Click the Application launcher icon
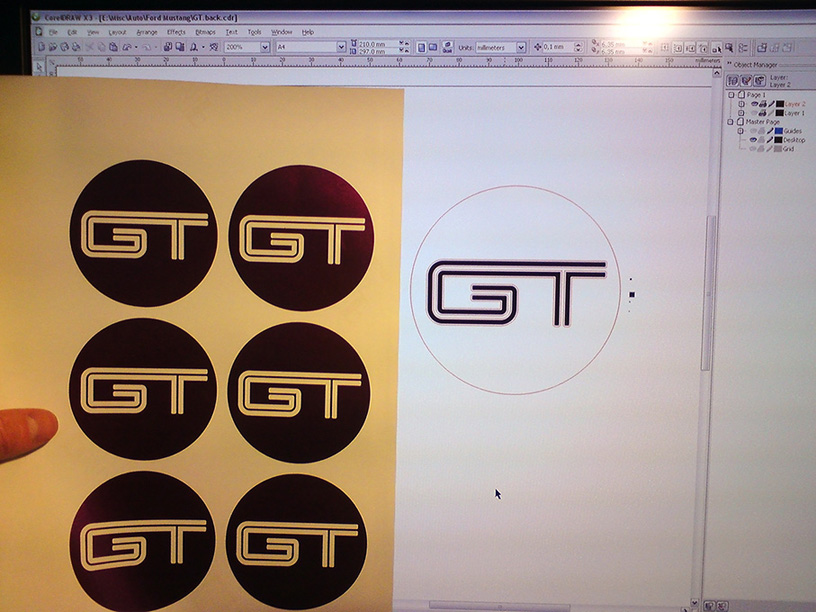This screenshot has width=816, height=612. tap(194, 47)
